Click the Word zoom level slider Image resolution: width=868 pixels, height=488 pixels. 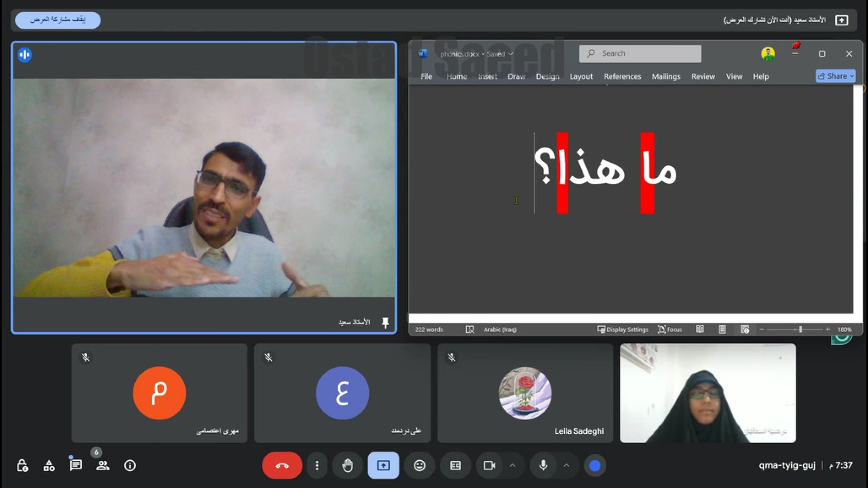(800, 329)
